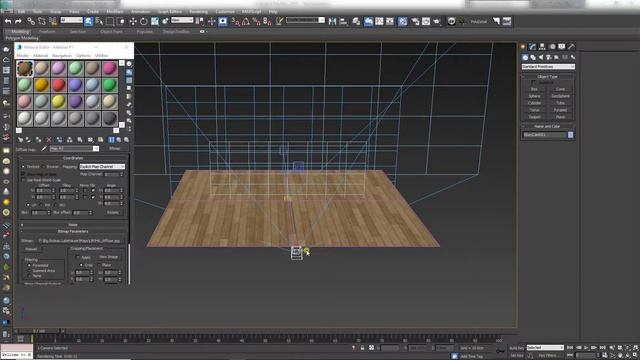Click the Sphere primitive button

(x=534, y=96)
